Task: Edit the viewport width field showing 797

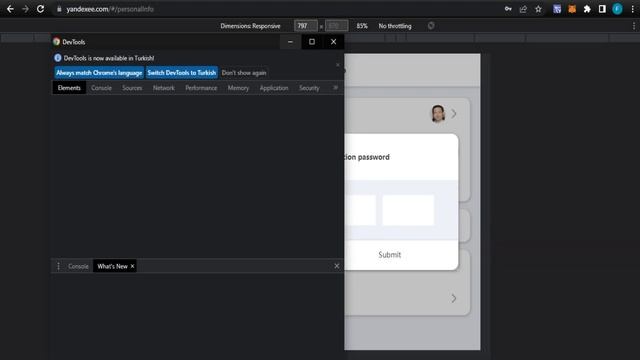Action: [x=305, y=26]
